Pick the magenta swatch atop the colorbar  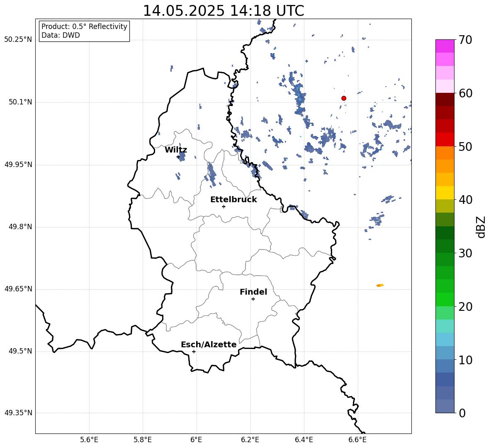(x=445, y=46)
